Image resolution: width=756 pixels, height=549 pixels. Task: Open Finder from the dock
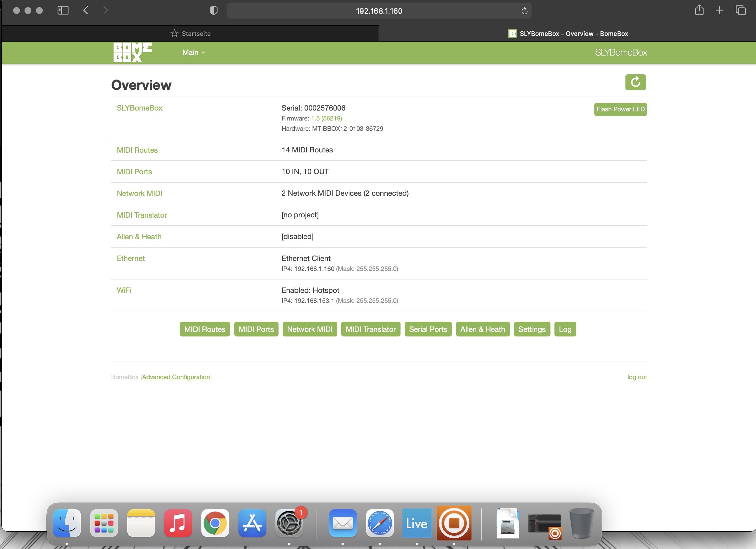(x=67, y=523)
